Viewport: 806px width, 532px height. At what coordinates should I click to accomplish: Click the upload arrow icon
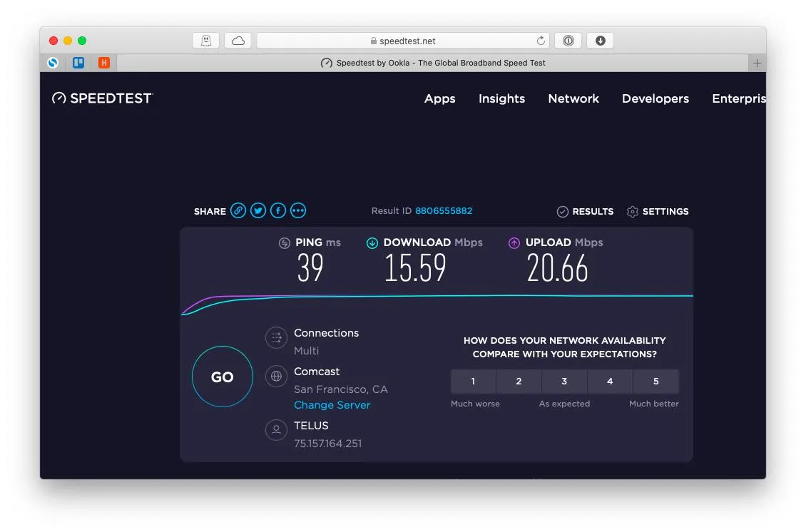514,243
